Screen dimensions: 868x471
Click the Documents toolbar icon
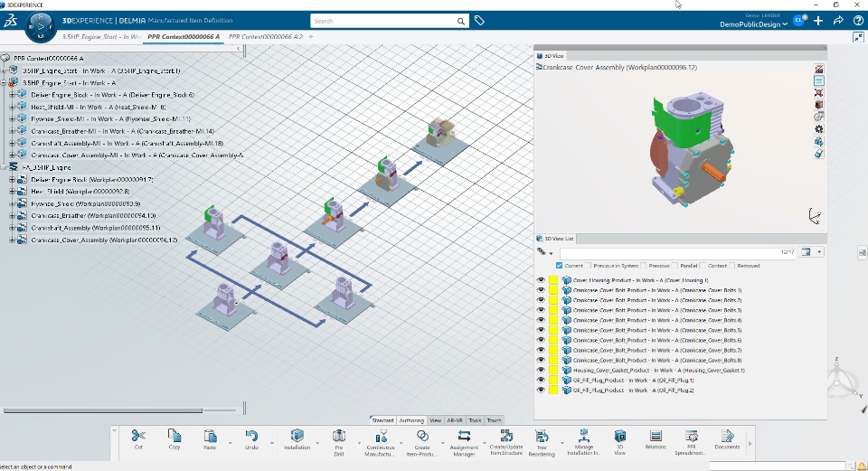(x=727, y=436)
